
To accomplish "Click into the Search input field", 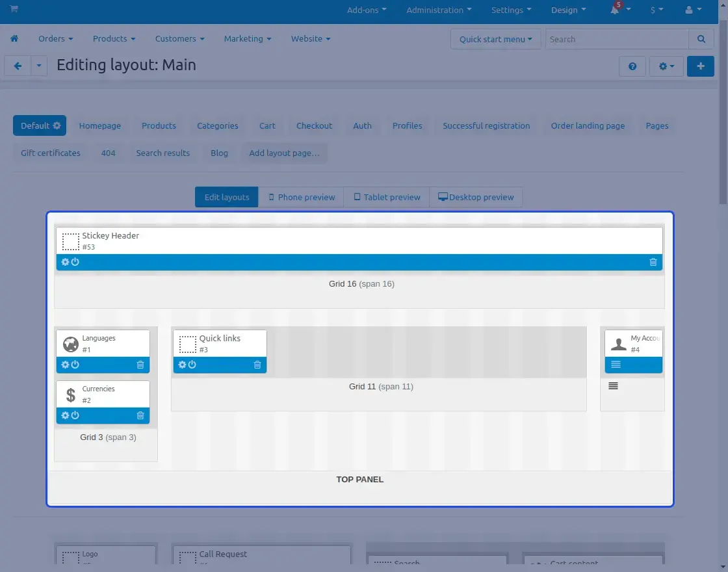I will coord(616,39).
